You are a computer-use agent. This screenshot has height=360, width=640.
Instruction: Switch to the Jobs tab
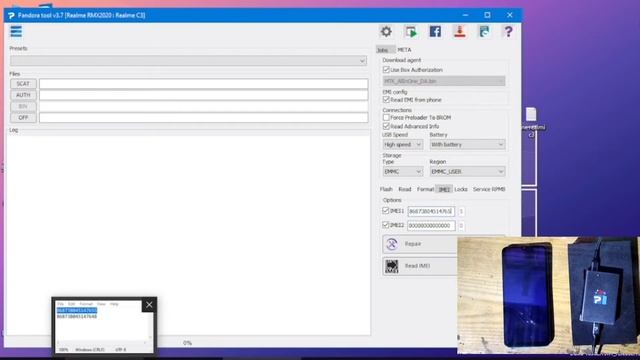[384, 50]
